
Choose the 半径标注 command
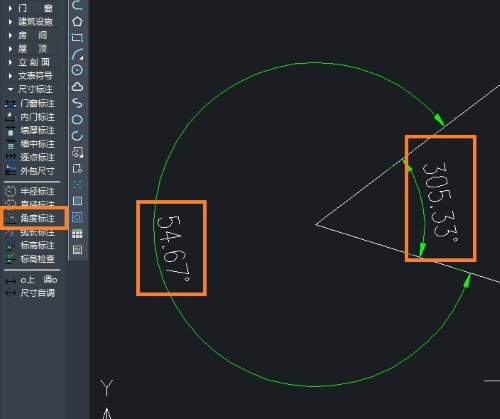(x=30, y=191)
